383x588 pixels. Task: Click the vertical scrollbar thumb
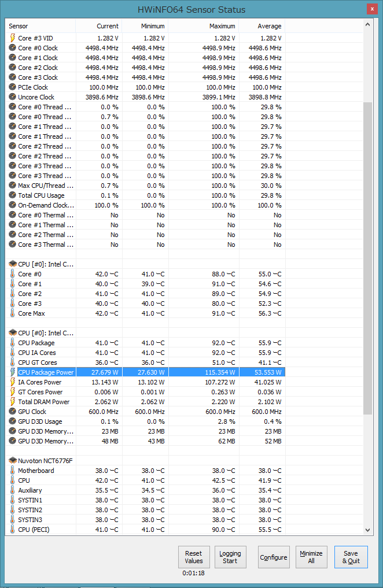click(367, 258)
